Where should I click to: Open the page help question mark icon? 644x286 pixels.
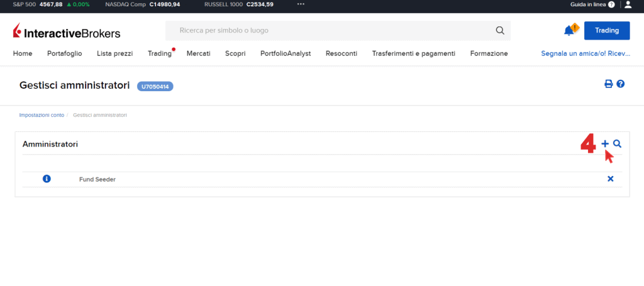coord(621,84)
